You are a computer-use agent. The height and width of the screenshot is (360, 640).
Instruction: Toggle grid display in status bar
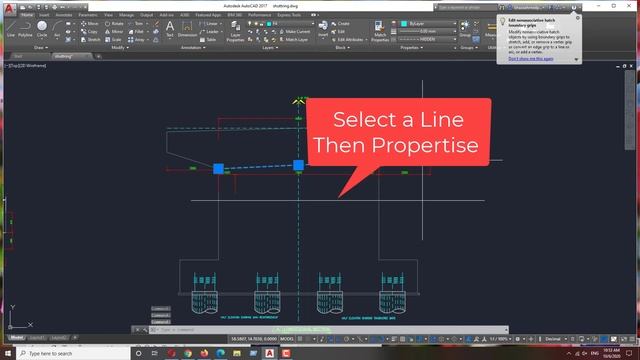[x=300, y=339]
